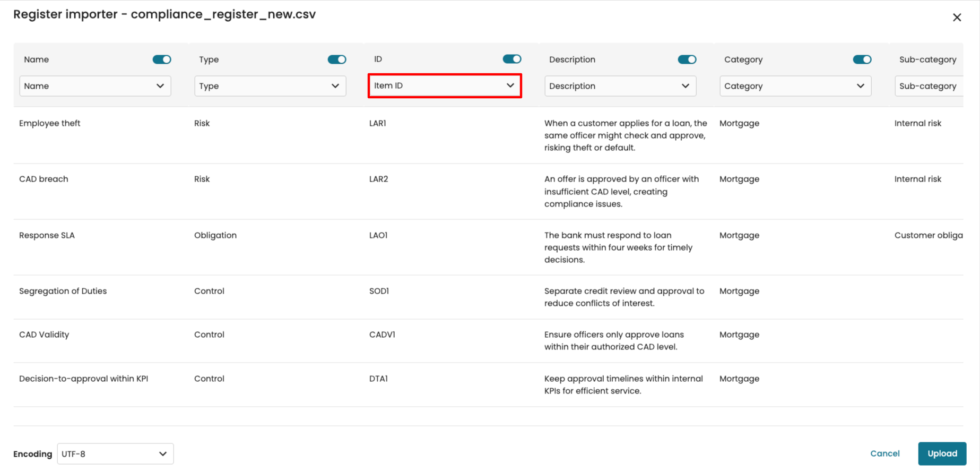Screen dimensions: 980x471
Task: Click the Response SLA row
Action: point(47,235)
